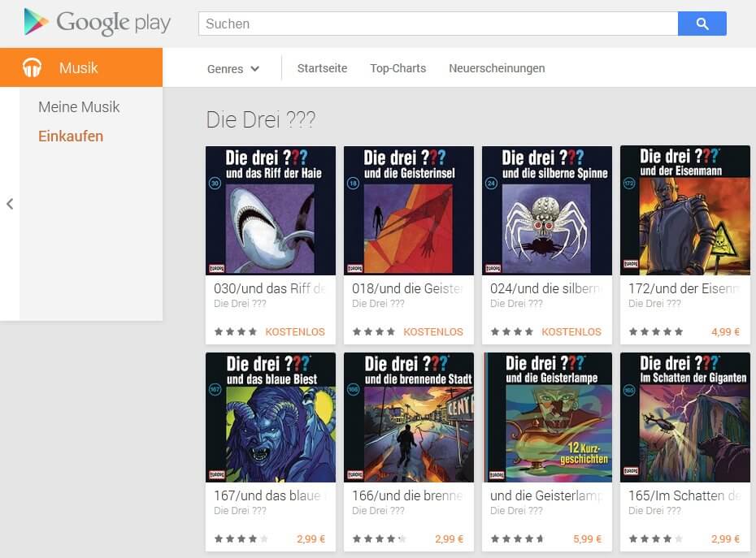Click star rating of the 167 blaue Biest album
This screenshot has height=558, width=756.
pos(241,539)
